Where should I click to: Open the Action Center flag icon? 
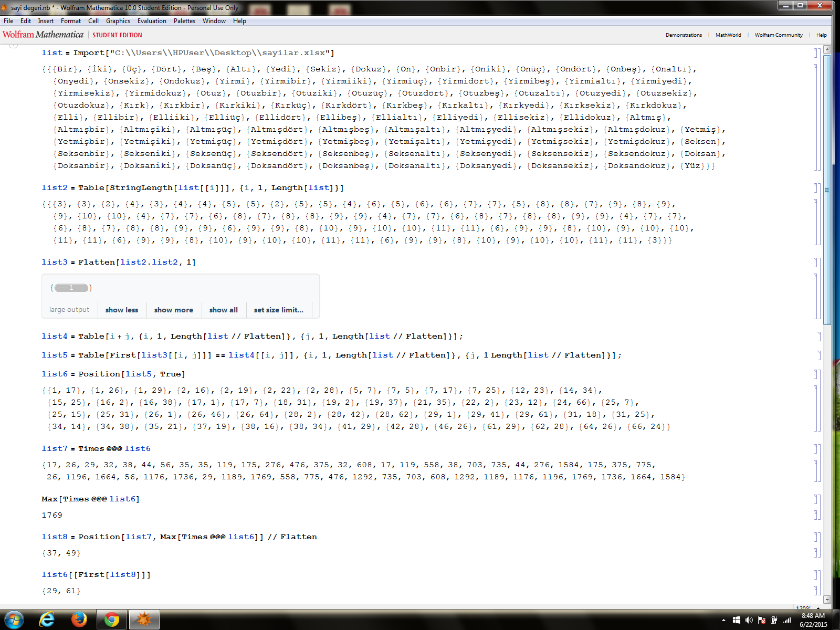click(x=761, y=620)
